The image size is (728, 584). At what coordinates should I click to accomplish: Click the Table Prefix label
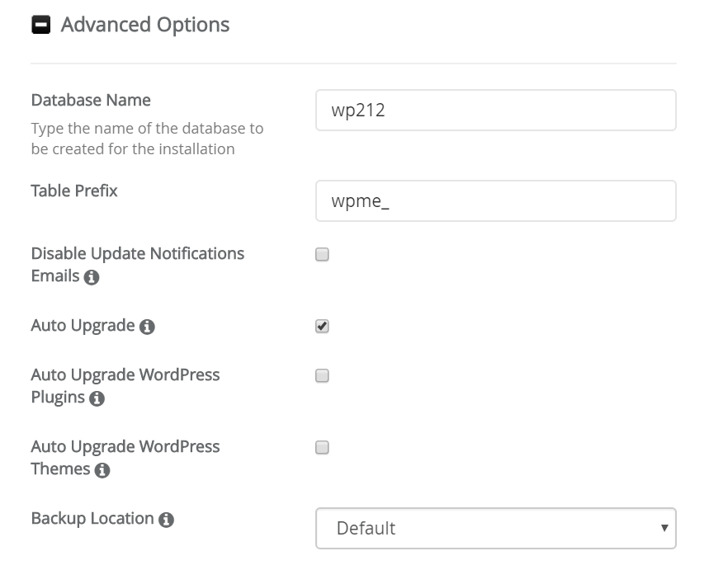point(74,191)
